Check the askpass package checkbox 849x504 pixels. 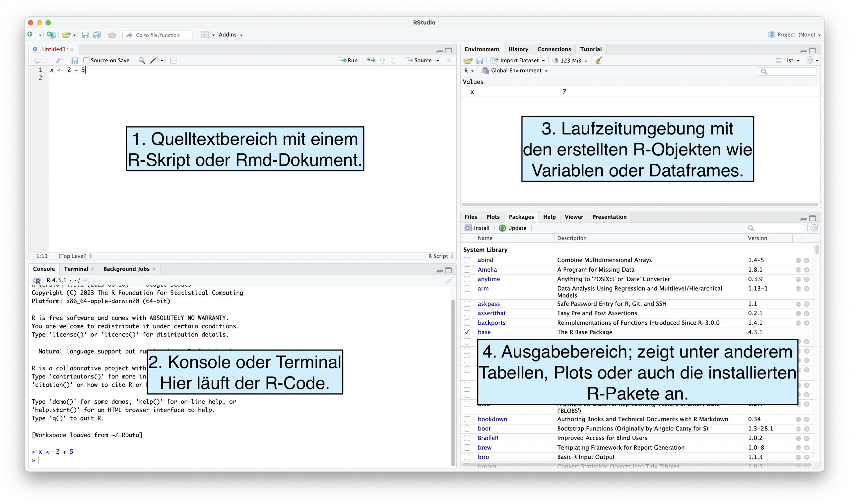pyautogui.click(x=467, y=304)
